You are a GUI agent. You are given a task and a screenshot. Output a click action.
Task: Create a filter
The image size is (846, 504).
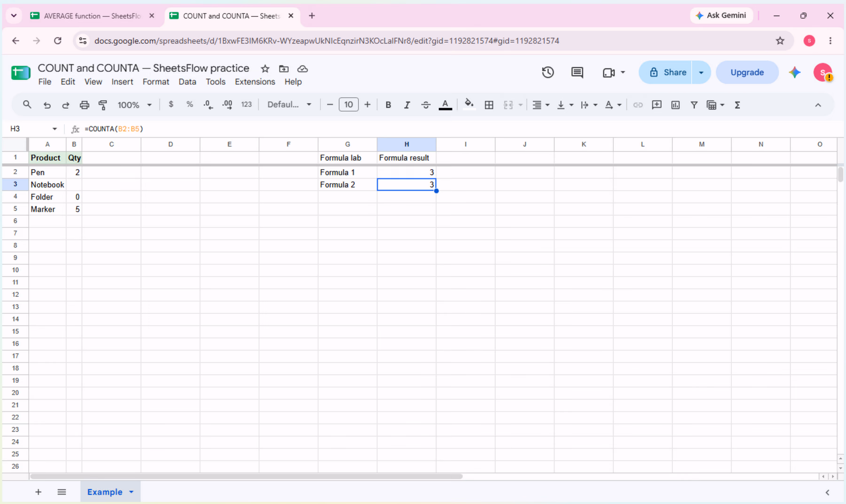694,105
